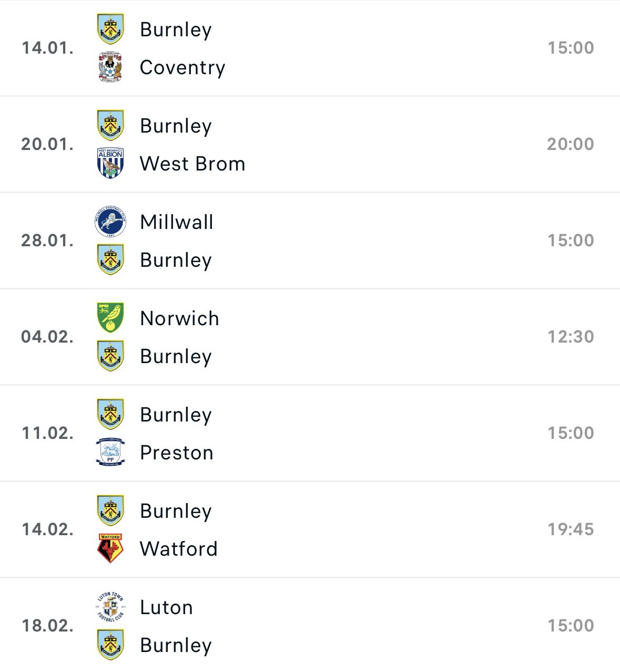Click the Luton Town crest
Image resolution: width=620 pixels, height=672 pixels.
pyautogui.click(x=110, y=607)
